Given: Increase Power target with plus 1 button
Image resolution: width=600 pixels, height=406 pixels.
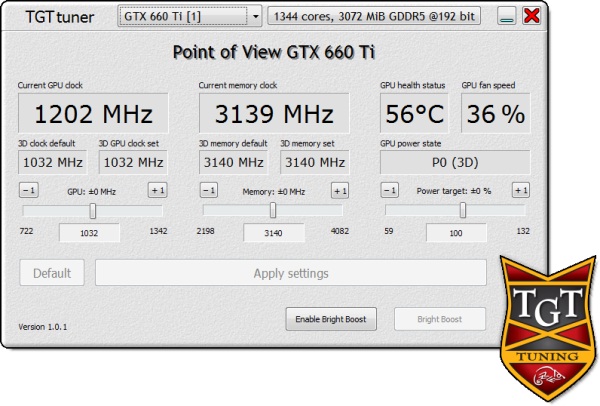Looking at the screenshot, I should [x=521, y=190].
